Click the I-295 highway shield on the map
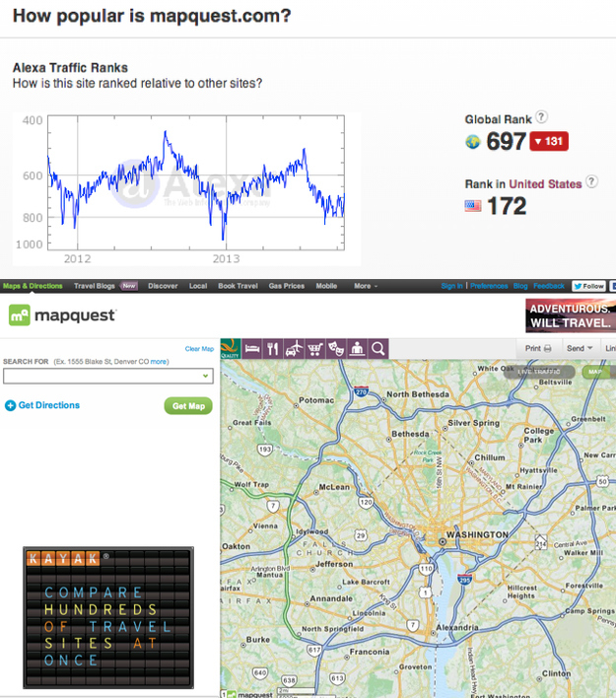Image resolution: width=616 pixels, height=698 pixels. coord(464,580)
